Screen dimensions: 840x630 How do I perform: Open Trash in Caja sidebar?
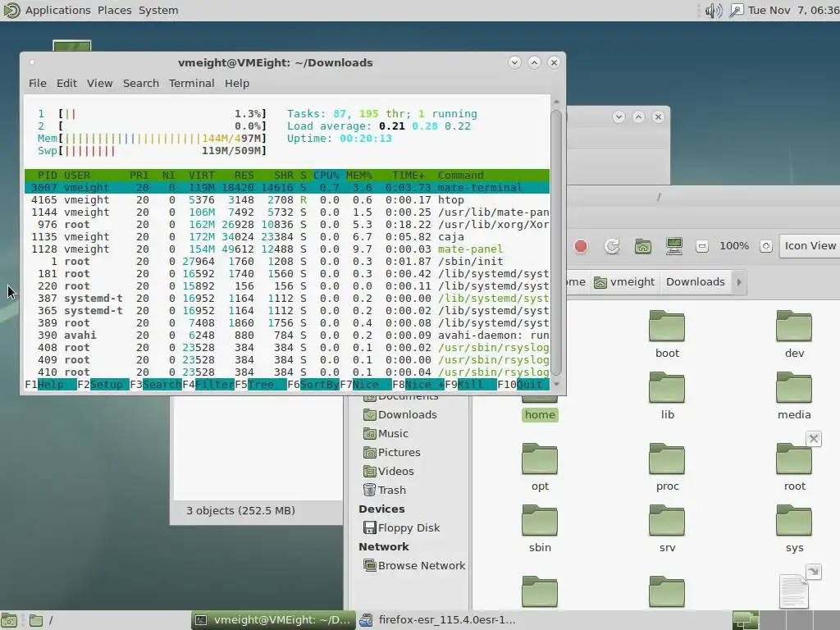(x=385, y=490)
